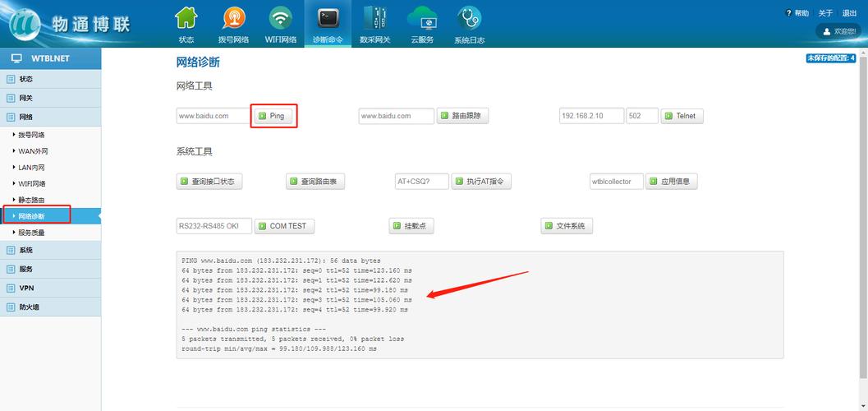Click the list icon beside 状态 in sidebar
The image size is (868, 411).
pos(11,79)
